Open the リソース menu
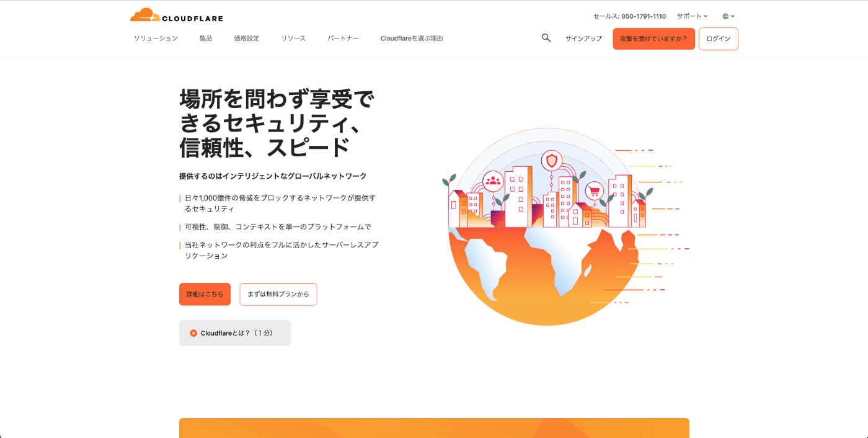 (x=293, y=38)
